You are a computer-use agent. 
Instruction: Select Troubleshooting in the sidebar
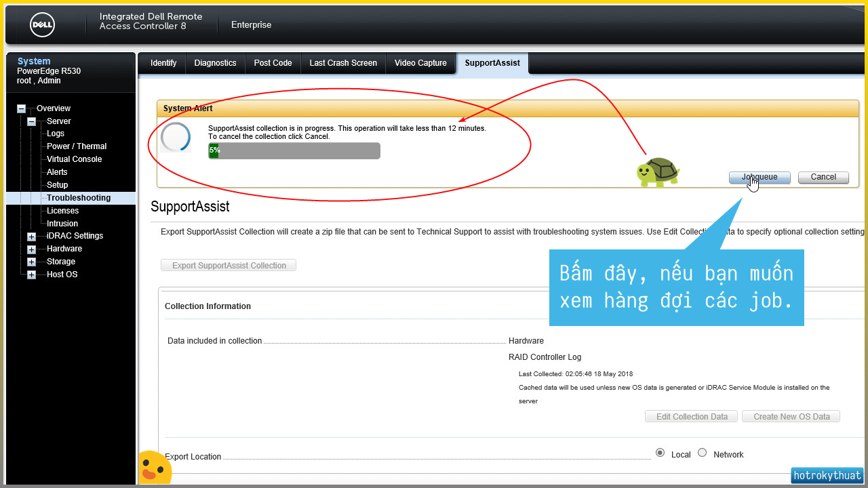point(79,198)
